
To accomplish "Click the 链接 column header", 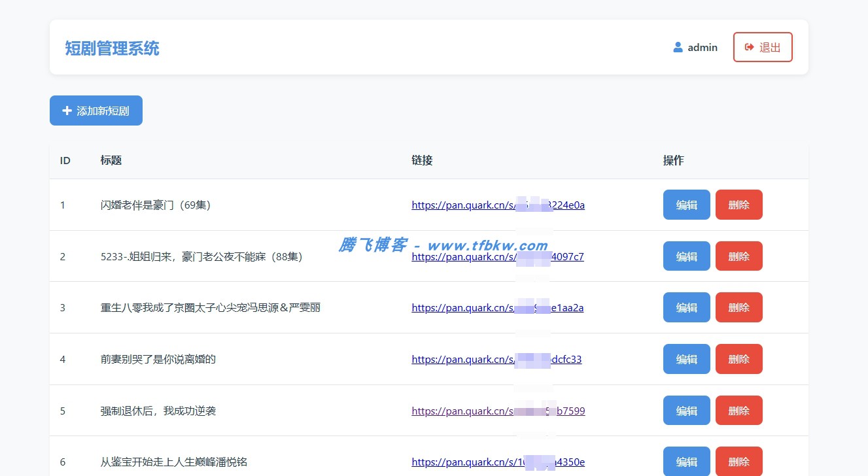I will (421, 160).
